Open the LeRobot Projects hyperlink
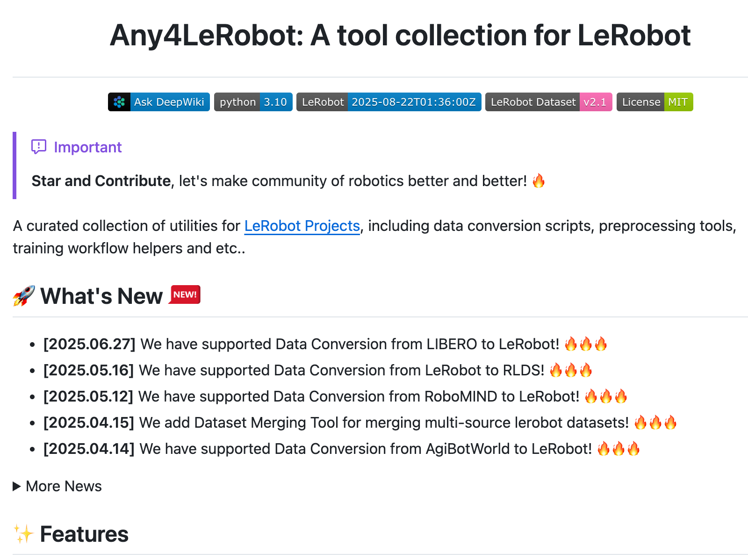748x560 pixels. point(302,226)
